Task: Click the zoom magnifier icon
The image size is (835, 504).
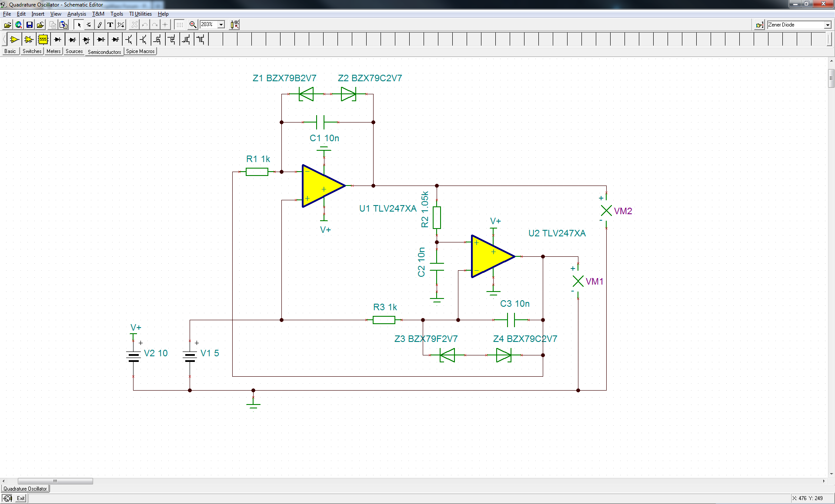Action: (193, 25)
